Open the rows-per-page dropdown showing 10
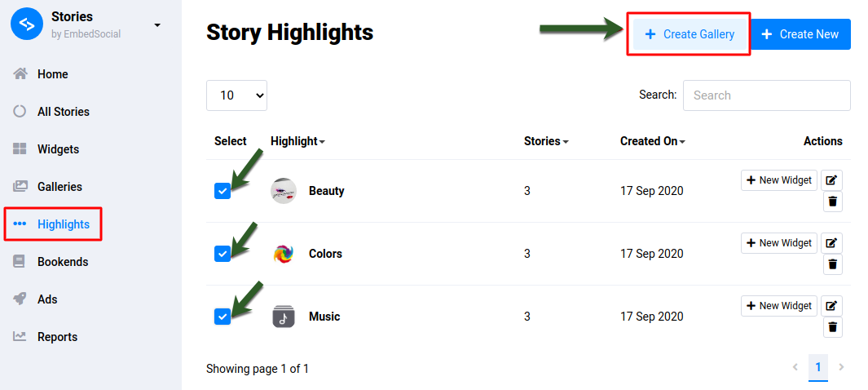Image resolution: width=868 pixels, height=390 pixels. (x=236, y=95)
